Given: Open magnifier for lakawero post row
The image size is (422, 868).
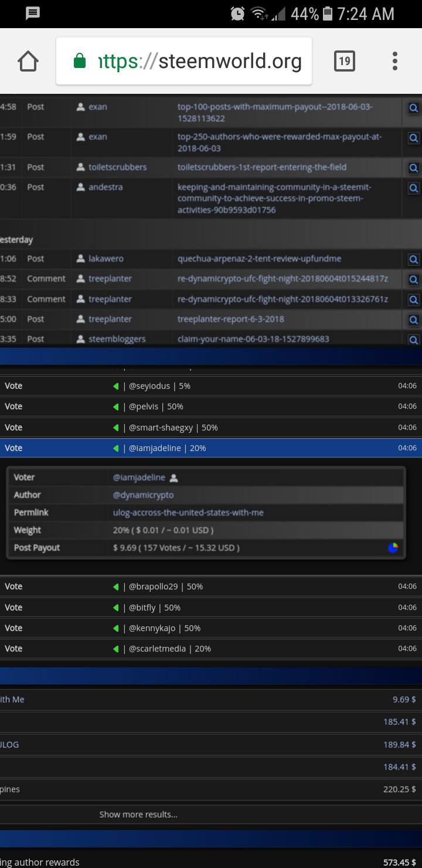Looking at the screenshot, I should (x=414, y=259).
